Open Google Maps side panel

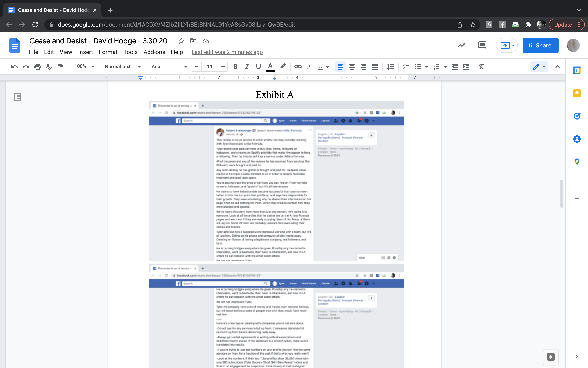tap(577, 162)
